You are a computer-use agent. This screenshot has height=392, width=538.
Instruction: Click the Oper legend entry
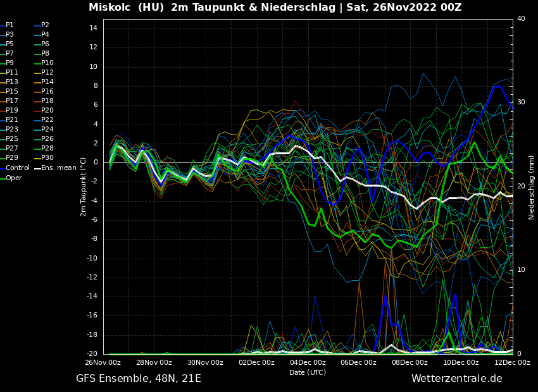pos(14,178)
